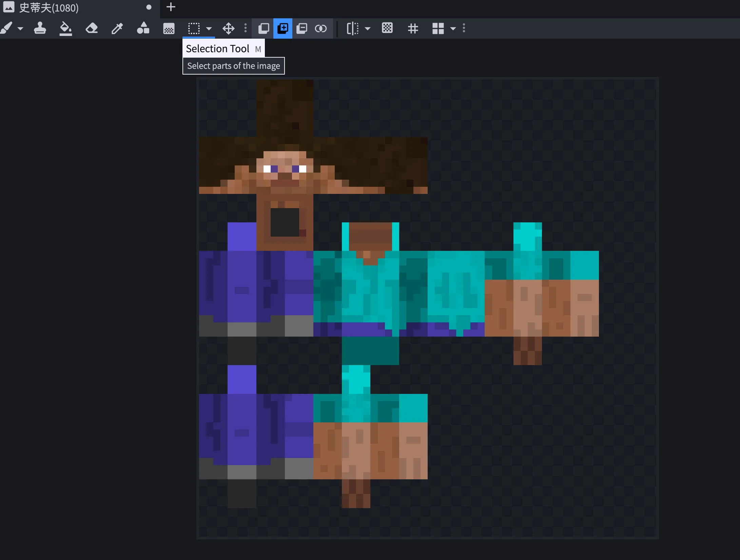Activate the Eraser tool
Image resolution: width=740 pixels, height=560 pixels.
pos(92,28)
